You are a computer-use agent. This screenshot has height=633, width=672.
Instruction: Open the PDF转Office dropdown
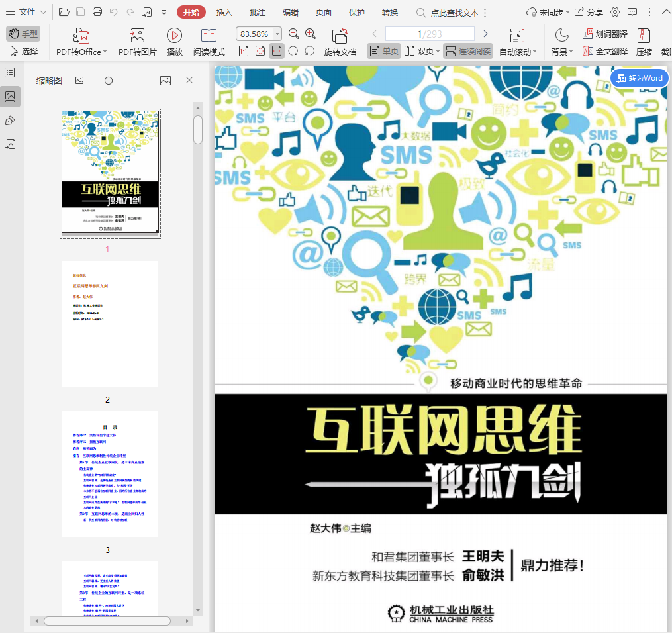tap(81, 42)
